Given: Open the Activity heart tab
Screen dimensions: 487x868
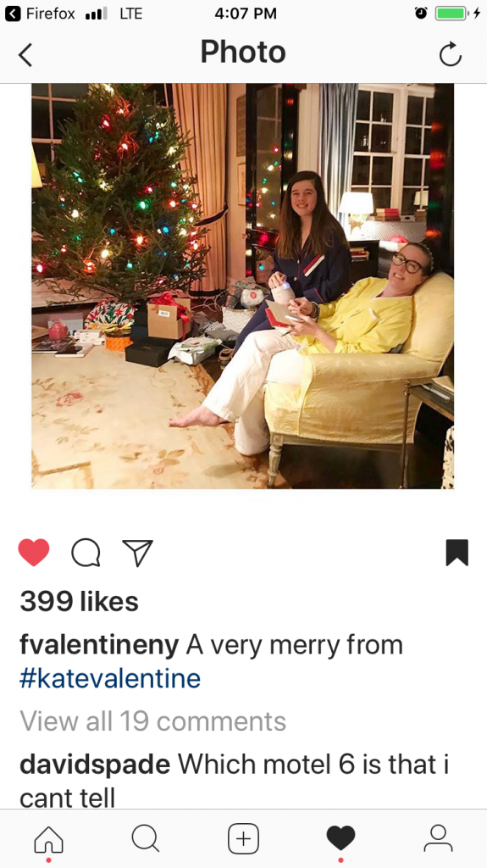Looking at the screenshot, I should tap(340, 838).
